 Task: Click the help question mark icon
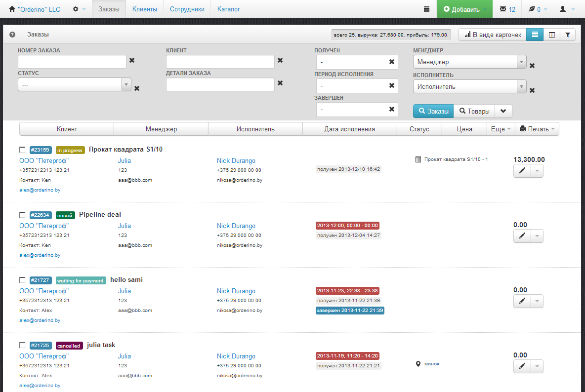click(x=12, y=35)
